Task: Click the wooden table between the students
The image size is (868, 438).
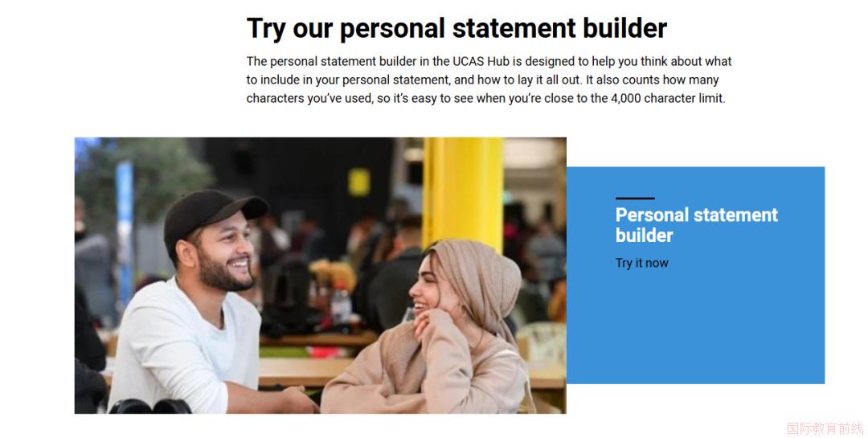Action: (x=310, y=372)
